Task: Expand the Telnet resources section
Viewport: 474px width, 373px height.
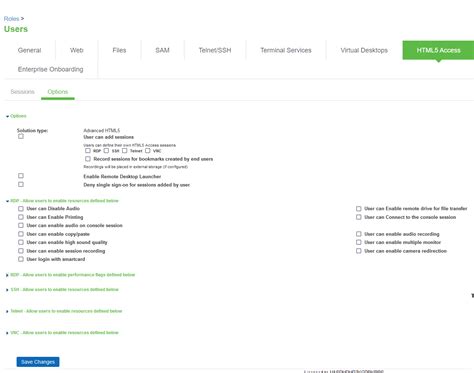Action: 64,311
